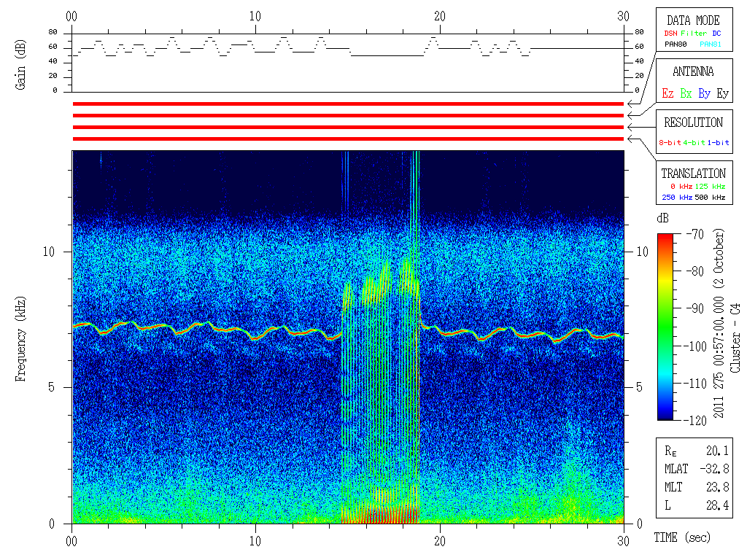Click the TIME (sec) axis label

coord(682,537)
